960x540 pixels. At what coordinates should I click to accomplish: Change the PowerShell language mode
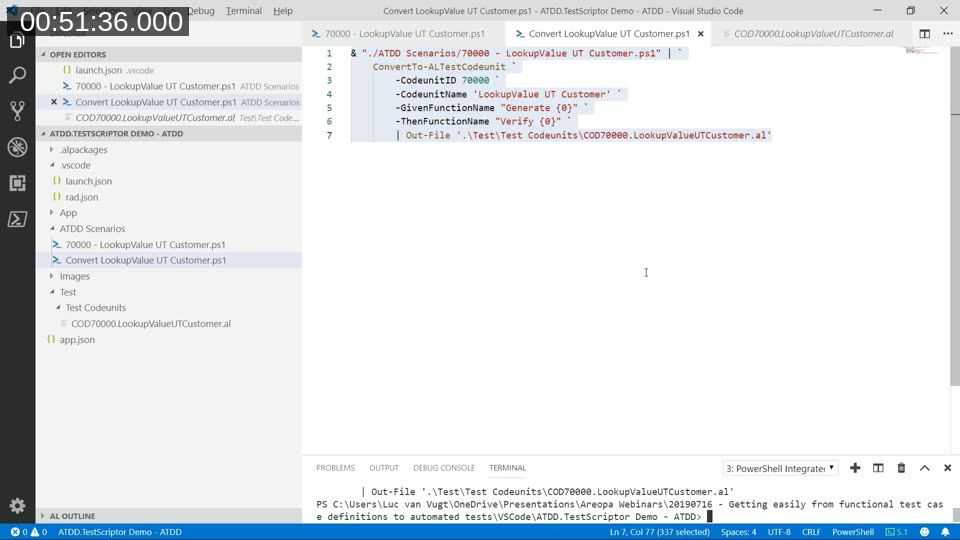852,532
